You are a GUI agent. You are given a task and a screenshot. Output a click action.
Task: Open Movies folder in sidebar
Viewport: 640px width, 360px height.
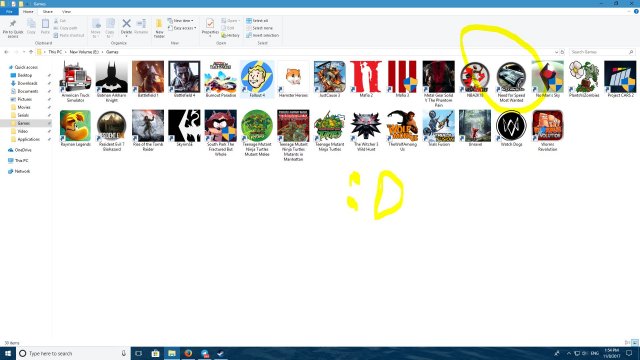[x=24, y=107]
